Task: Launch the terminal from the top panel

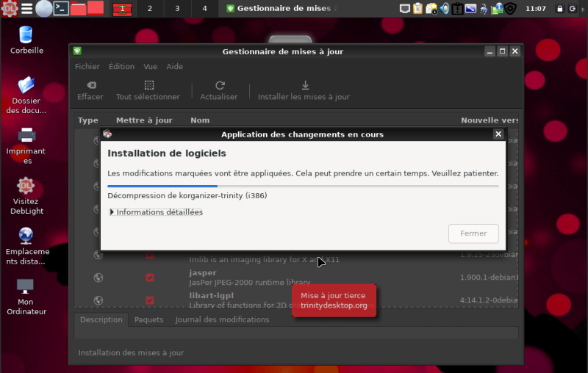Action: pos(62,9)
